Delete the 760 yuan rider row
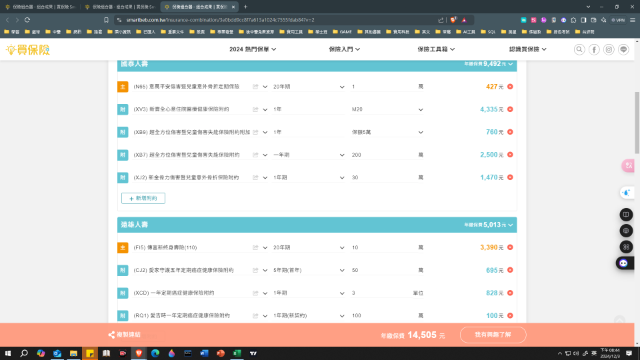Viewport: 640px width, 360px height. pyautogui.click(x=510, y=132)
